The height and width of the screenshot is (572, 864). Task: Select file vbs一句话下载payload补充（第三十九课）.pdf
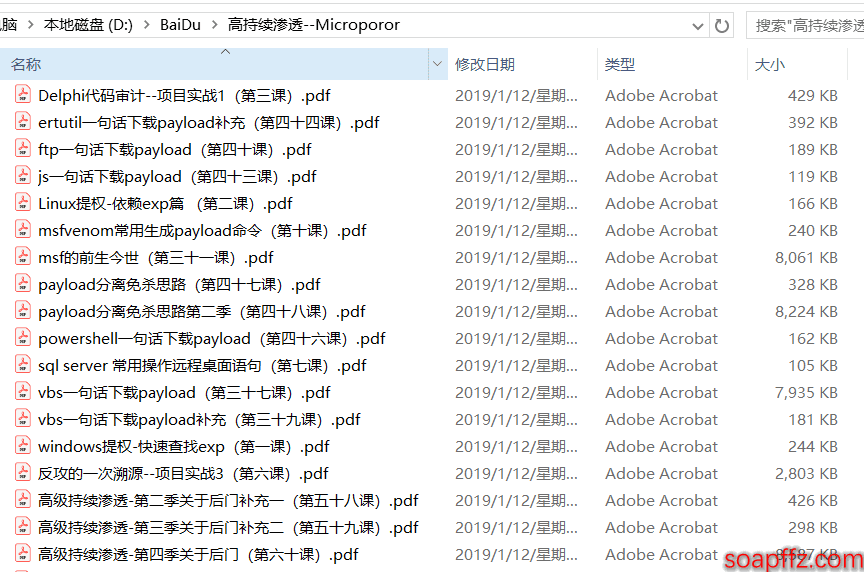tap(199, 419)
